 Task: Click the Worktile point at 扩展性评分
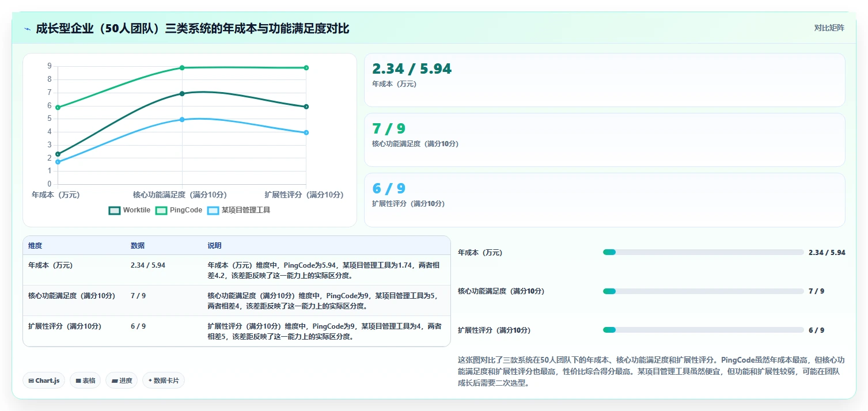click(306, 106)
